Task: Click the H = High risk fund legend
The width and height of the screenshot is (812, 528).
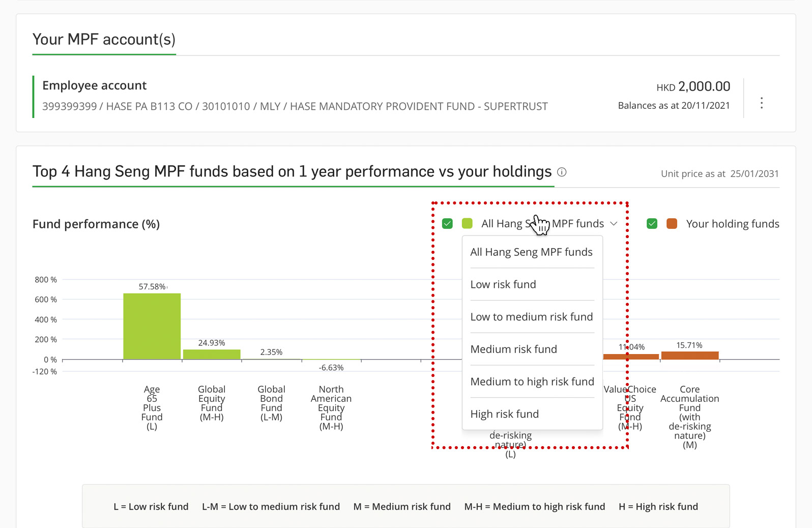Action: [658, 507]
